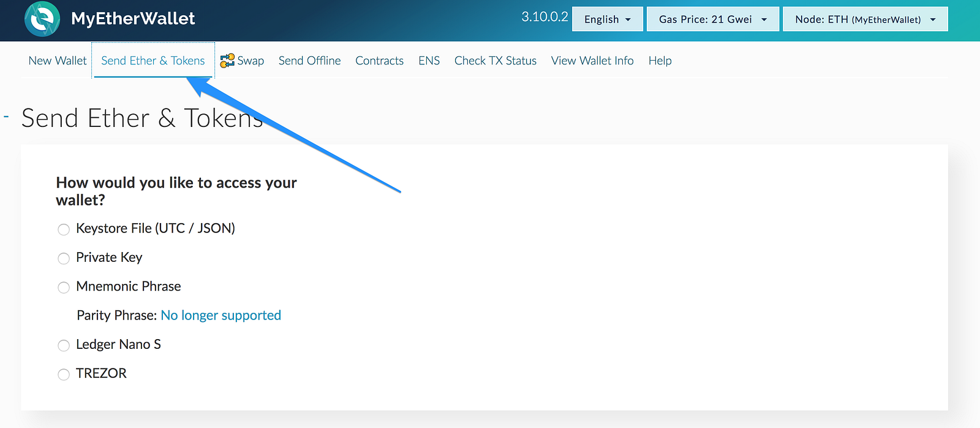Open the Contracts tab
980x428 pixels.
click(379, 61)
